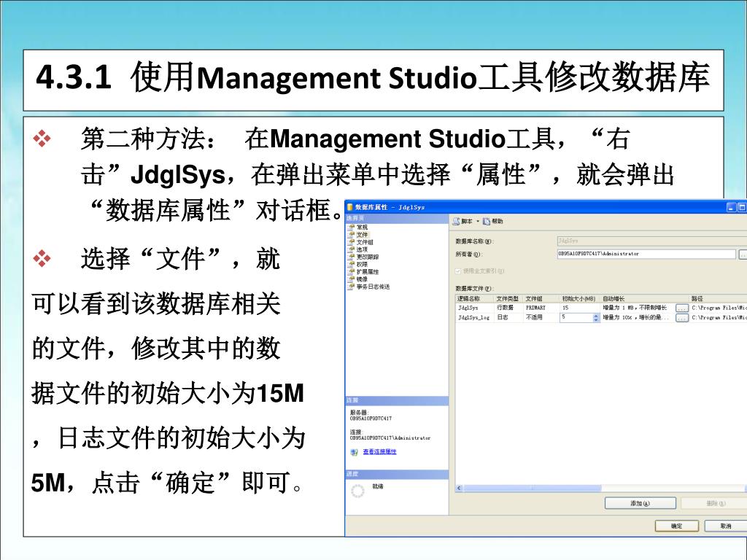This screenshot has width=747, height=560.
Task: Click the 删除 remove button
Action: click(714, 503)
